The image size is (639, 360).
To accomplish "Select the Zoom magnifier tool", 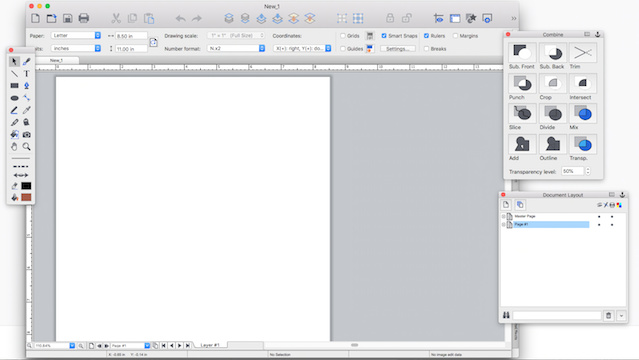I will (26, 147).
